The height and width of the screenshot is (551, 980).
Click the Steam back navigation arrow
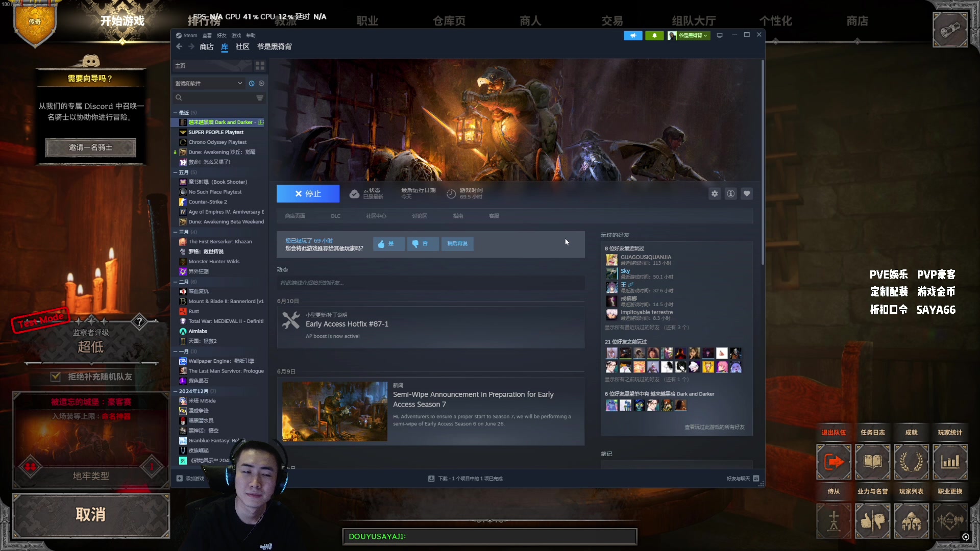click(179, 46)
